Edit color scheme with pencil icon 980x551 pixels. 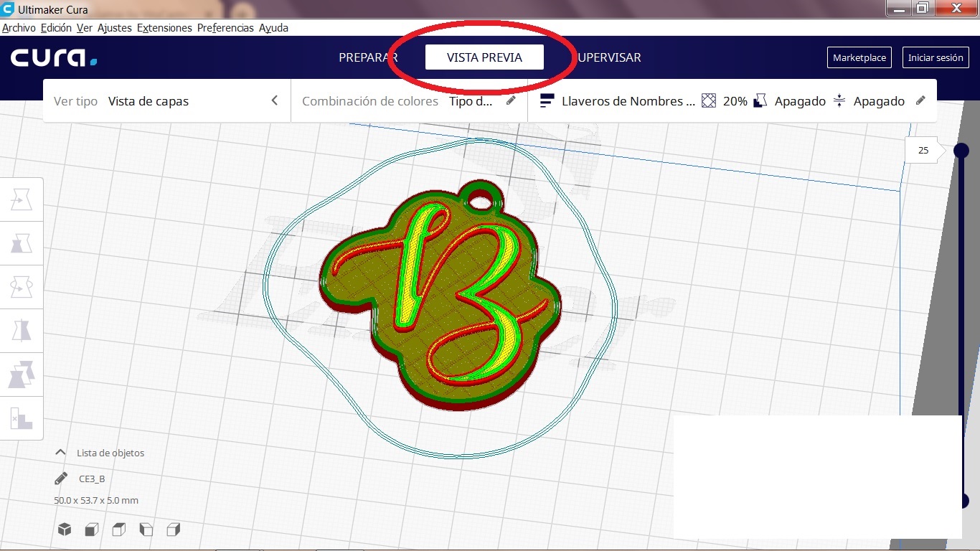point(511,101)
